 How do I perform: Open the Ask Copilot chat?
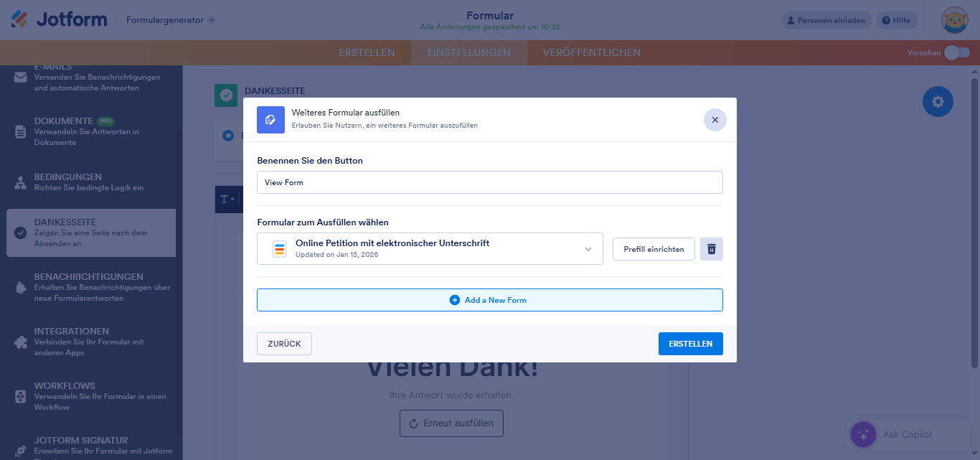pos(908,434)
